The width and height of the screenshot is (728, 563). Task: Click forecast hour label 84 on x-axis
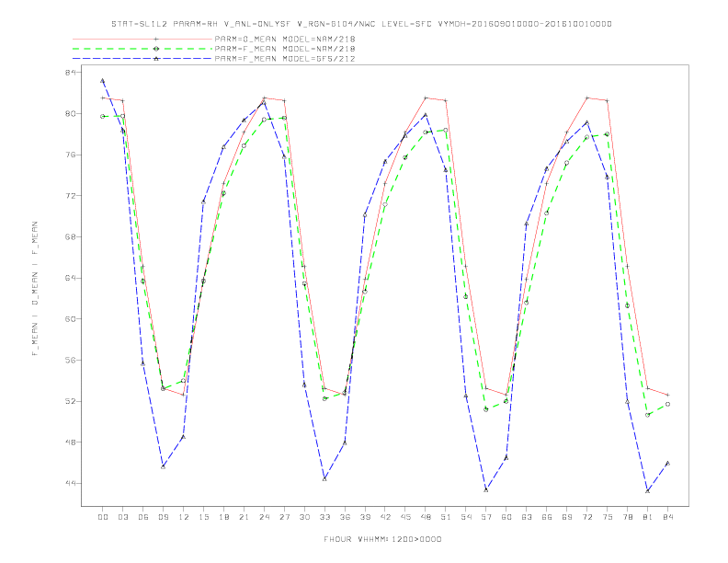pyautogui.click(x=668, y=517)
